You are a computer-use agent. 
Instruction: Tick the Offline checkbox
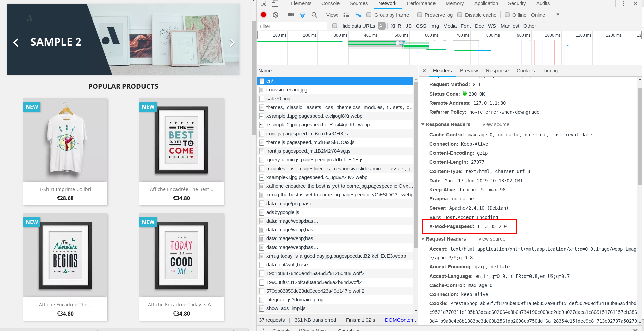[x=507, y=15]
